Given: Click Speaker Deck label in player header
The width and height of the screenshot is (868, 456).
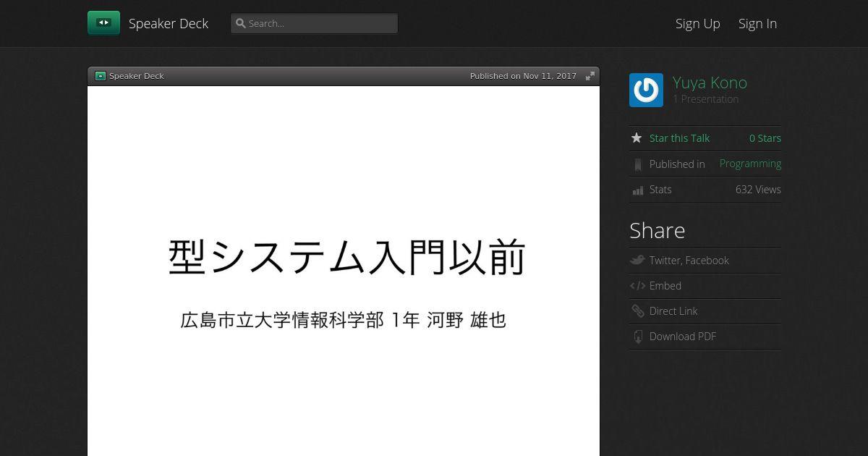Looking at the screenshot, I should [137, 76].
